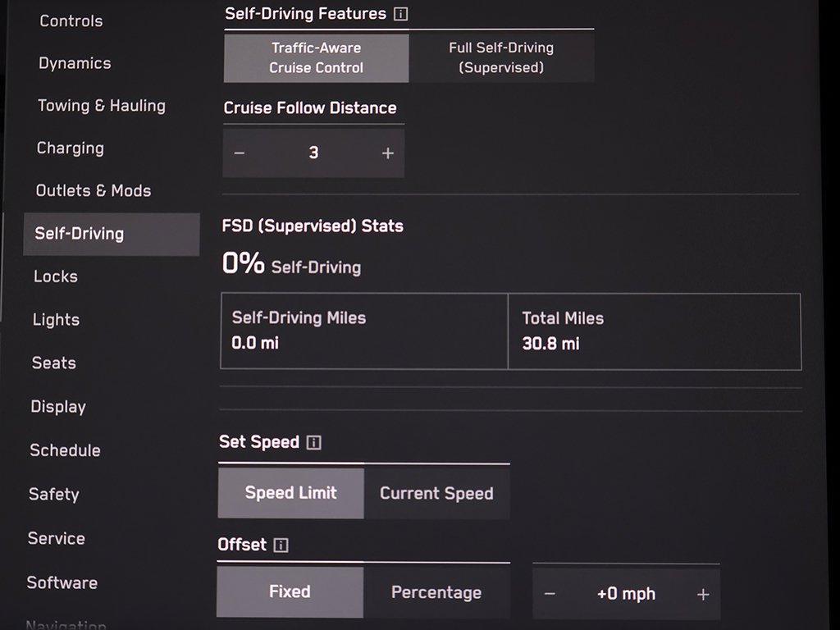Increase Cruise Follow Distance with plus
The width and height of the screenshot is (840, 630).
[388, 153]
